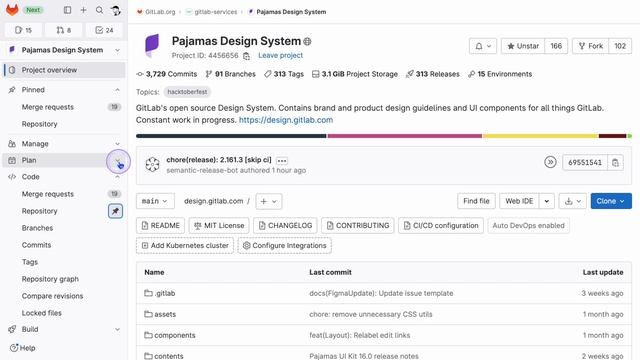This screenshot has height=360, width=640.
Task: Toggle the sidebar collapse icon
Action: (68, 10)
